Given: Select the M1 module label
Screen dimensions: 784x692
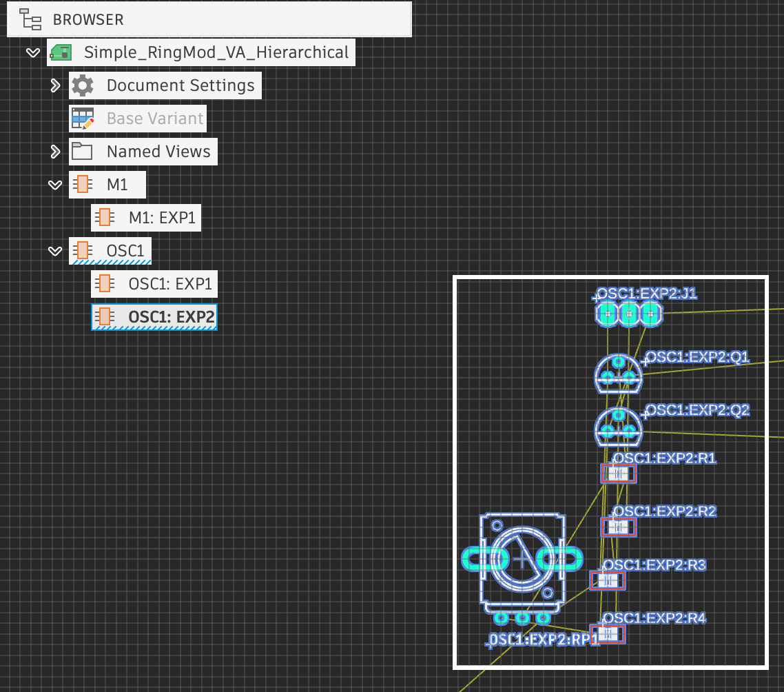Looking at the screenshot, I should pyautogui.click(x=117, y=185).
